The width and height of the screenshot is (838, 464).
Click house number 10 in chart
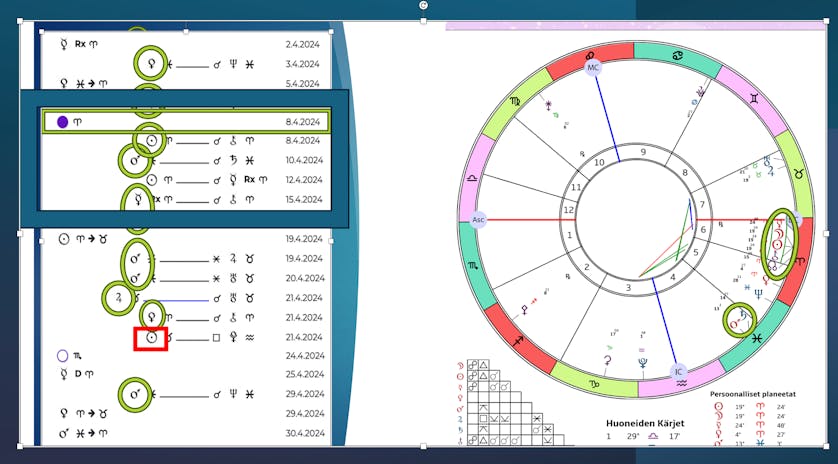point(600,162)
